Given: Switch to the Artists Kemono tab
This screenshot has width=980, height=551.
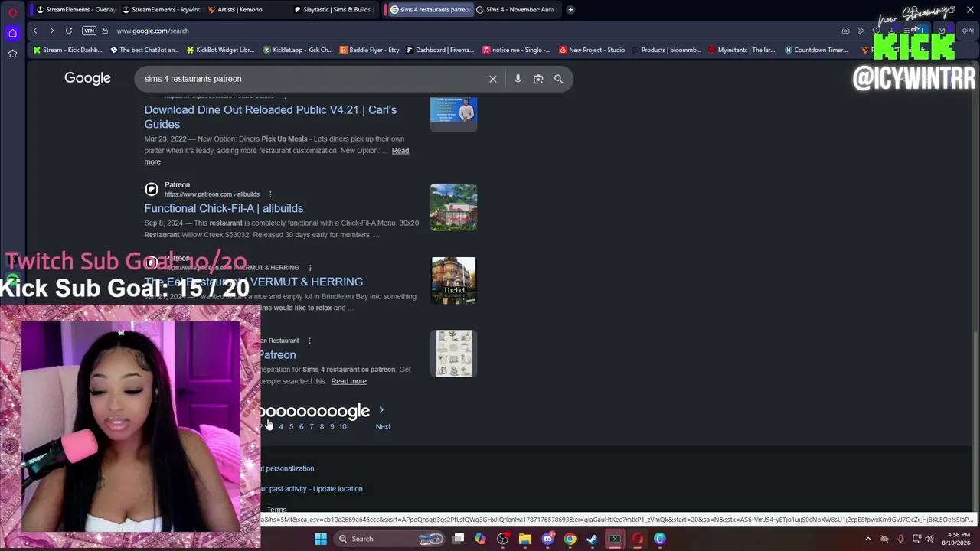Looking at the screenshot, I should point(247,10).
